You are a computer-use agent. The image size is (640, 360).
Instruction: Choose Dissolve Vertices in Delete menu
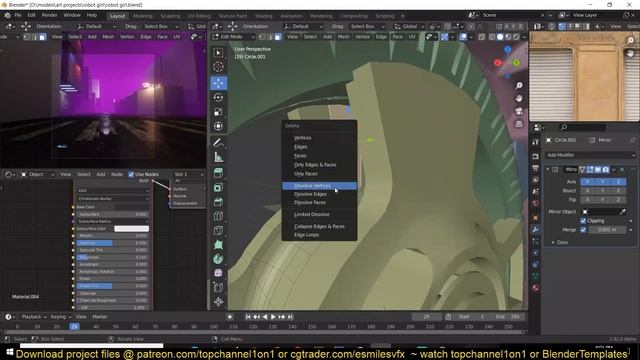319,186
